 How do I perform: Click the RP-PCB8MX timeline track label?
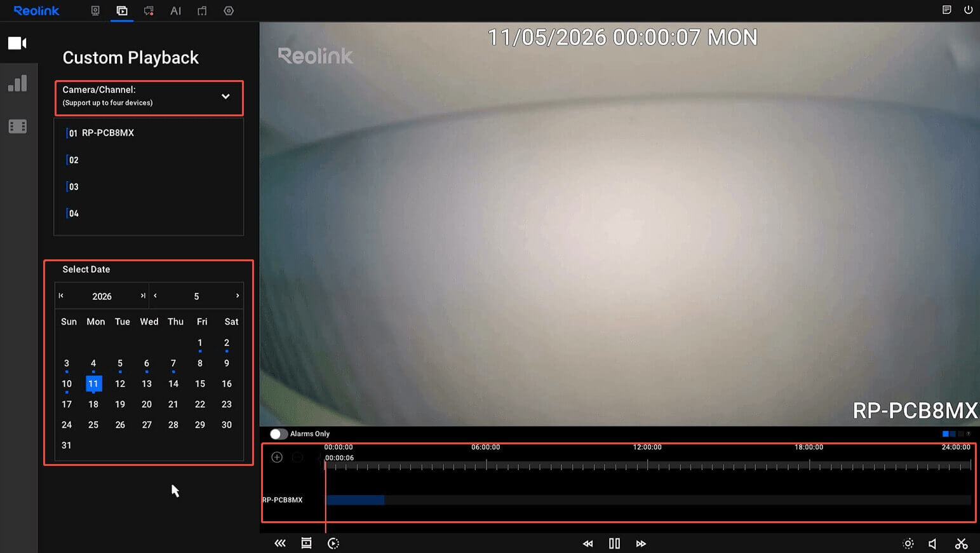(x=283, y=500)
